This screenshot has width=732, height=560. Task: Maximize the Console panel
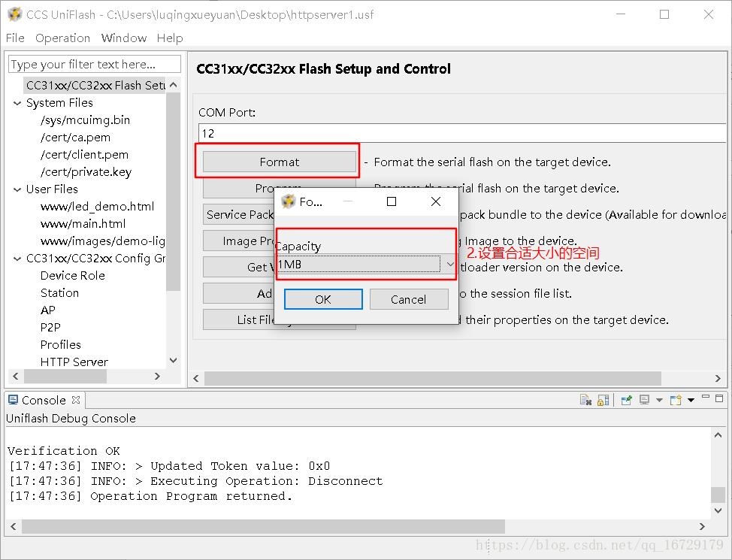click(719, 398)
